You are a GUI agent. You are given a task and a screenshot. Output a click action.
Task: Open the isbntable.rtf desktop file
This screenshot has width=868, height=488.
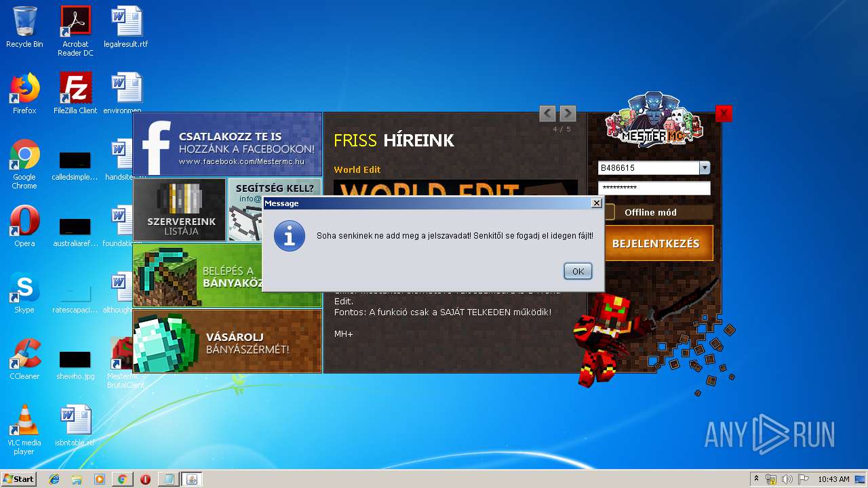point(75,426)
